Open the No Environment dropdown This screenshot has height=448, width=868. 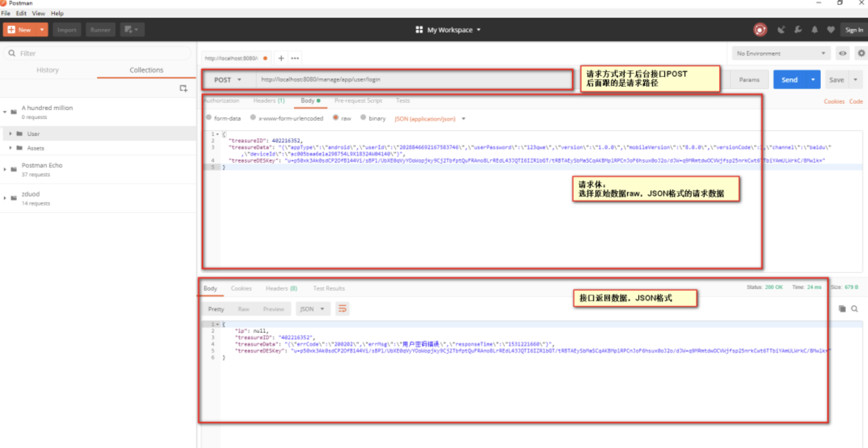[x=781, y=53]
